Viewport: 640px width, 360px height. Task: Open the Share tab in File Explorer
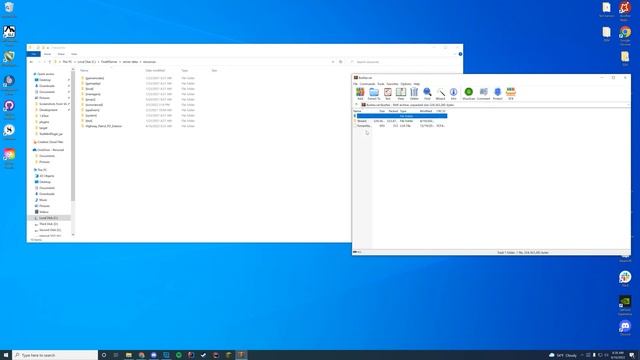tap(61, 54)
